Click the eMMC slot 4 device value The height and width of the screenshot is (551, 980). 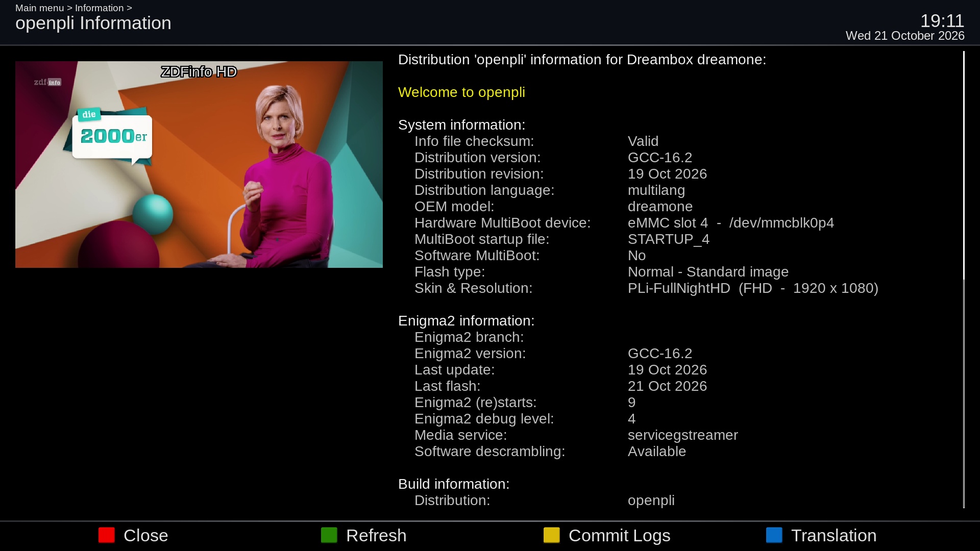pos(731,223)
